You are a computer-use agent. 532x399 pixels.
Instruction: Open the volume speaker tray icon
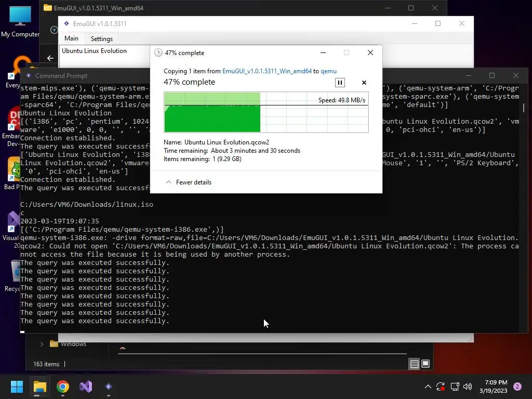(468, 387)
